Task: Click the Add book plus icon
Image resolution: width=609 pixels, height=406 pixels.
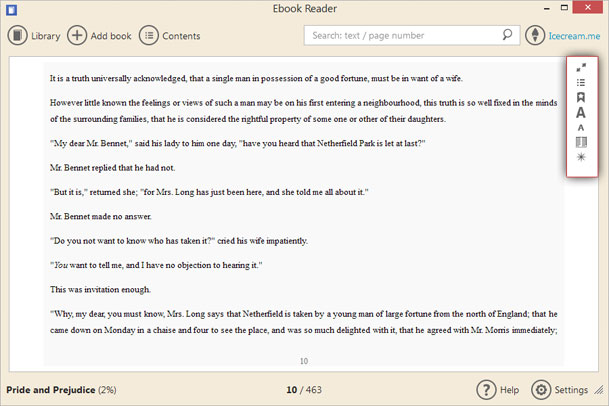Action: click(x=77, y=36)
